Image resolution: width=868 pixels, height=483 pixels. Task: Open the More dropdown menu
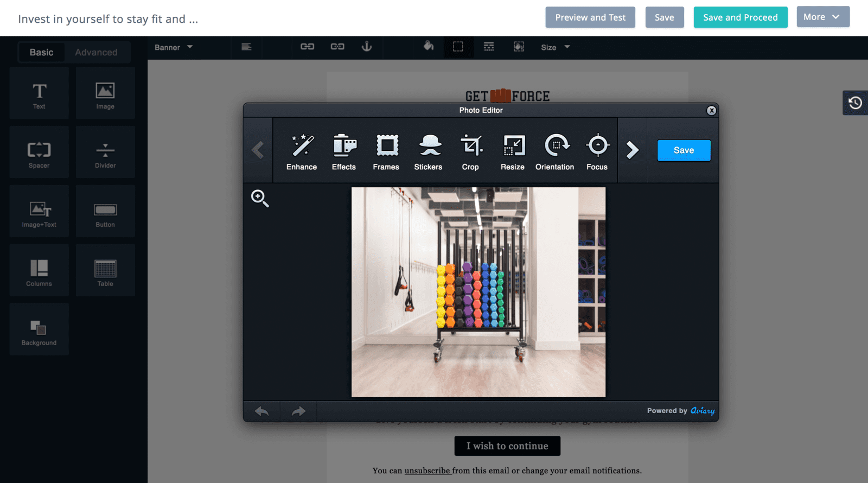(822, 17)
